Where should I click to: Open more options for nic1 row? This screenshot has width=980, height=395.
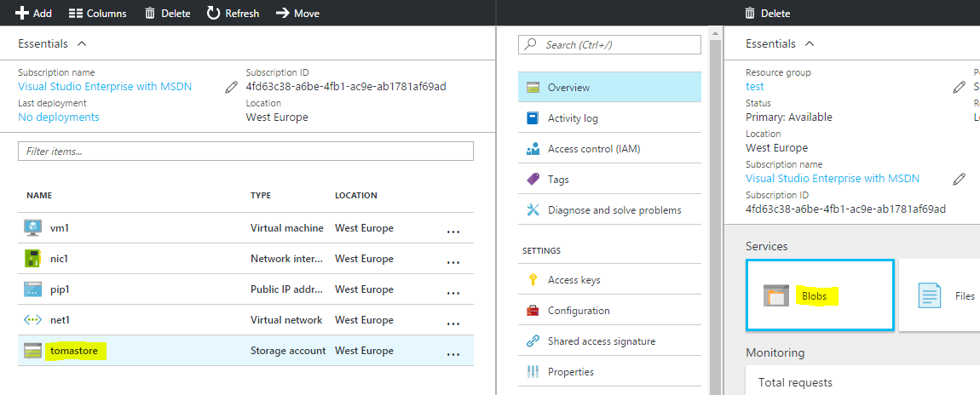click(x=453, y=262)
